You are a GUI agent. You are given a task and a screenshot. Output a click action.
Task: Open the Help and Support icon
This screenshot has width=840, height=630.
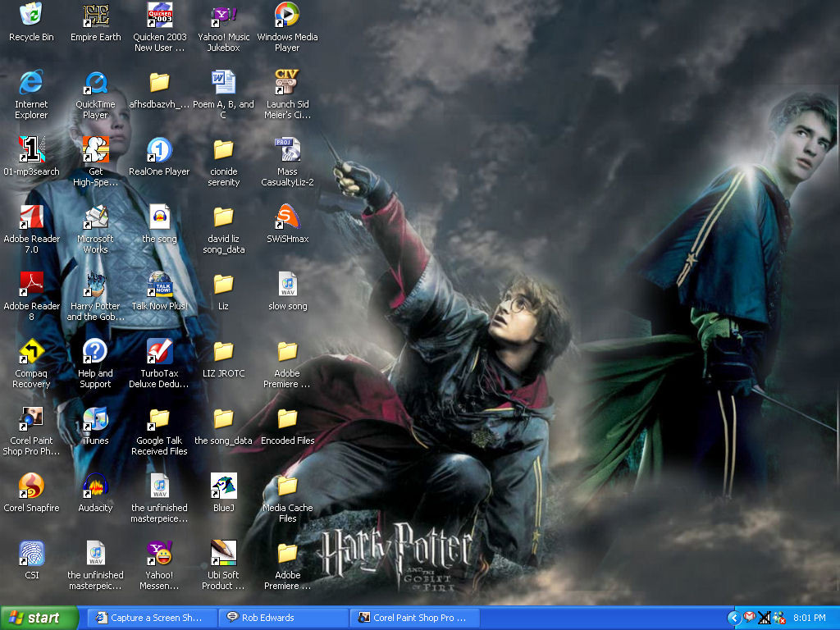pyautogui.click(x=95, y=352)
